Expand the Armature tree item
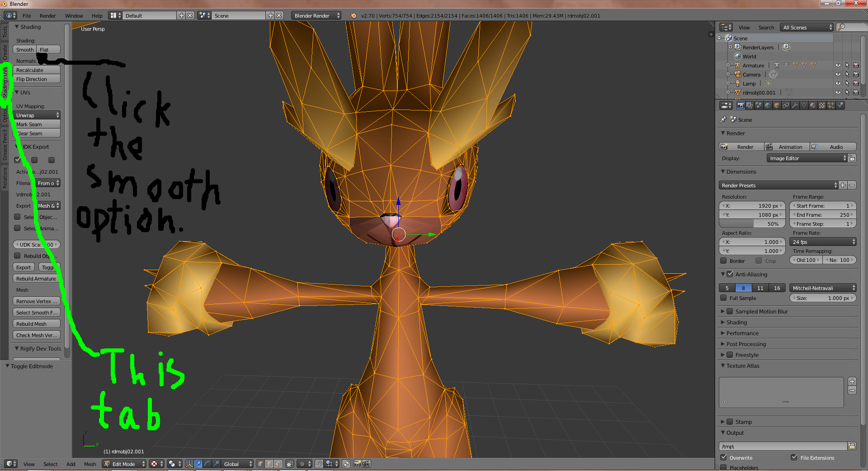 click(728, 65)
